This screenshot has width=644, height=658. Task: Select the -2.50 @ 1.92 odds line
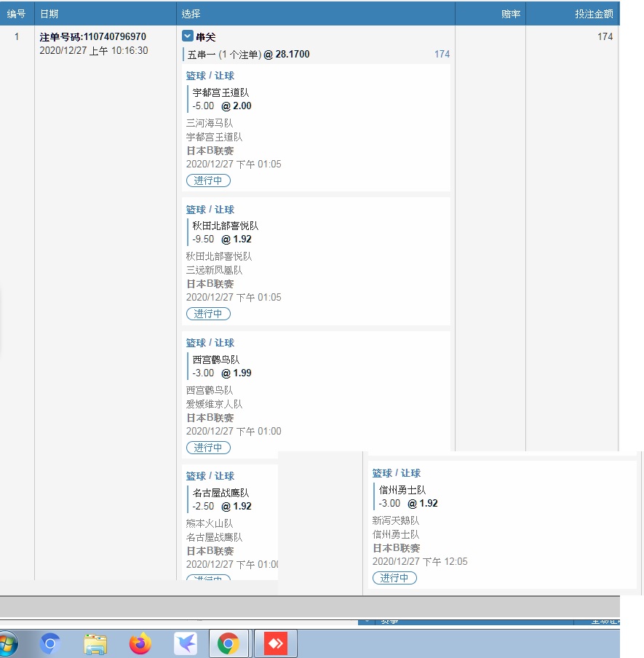point(221,506)
